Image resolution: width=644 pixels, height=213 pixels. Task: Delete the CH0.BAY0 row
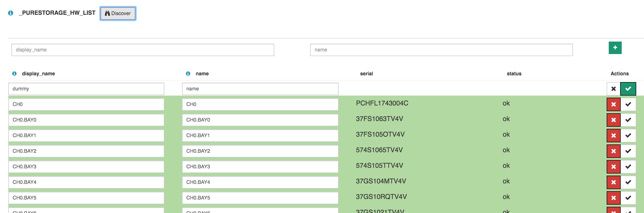coord(613,120)
